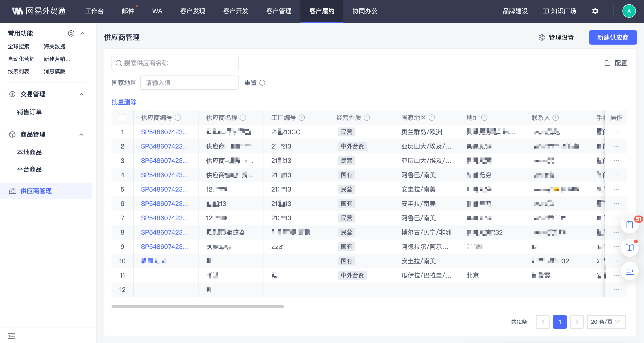Open the 客户发现 tab
Image resolution: width=644 pixels, height=343 pixels.
click(192, 11)
